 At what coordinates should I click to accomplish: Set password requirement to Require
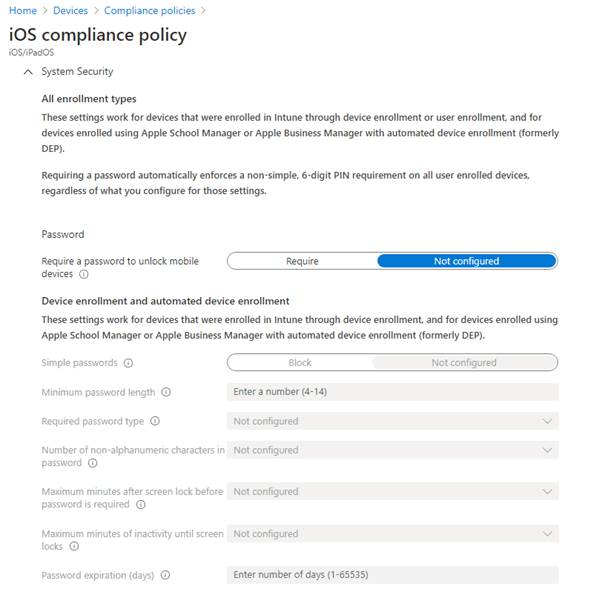302,261
